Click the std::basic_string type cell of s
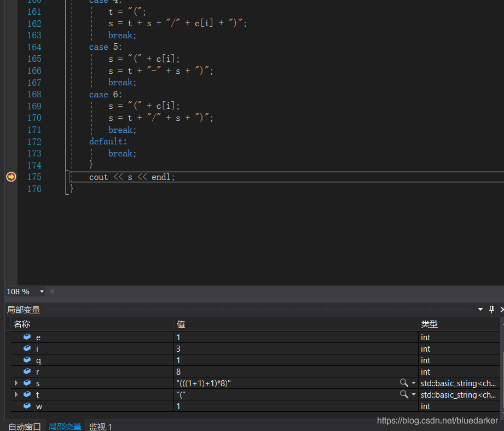This screenshot has width=504, height=431. tap(459, 383)
